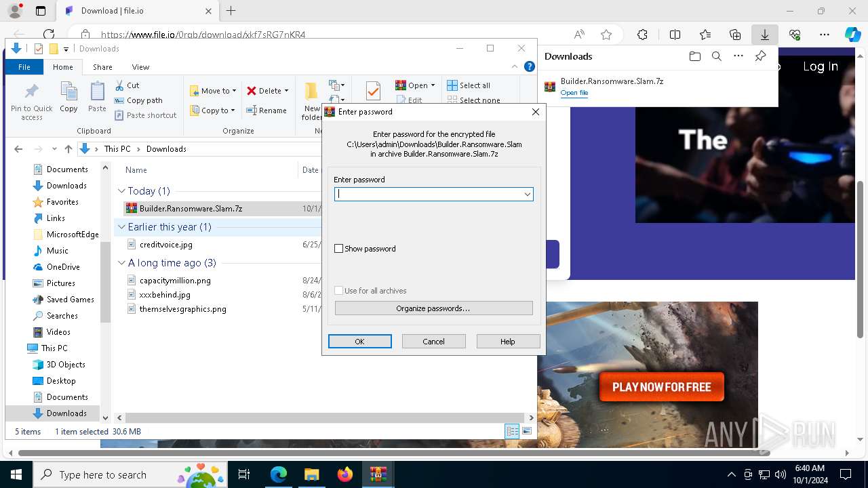This screenshot has width=868, height=488.
Task: Select capacitymillion.png file
Action: point(175,281)
